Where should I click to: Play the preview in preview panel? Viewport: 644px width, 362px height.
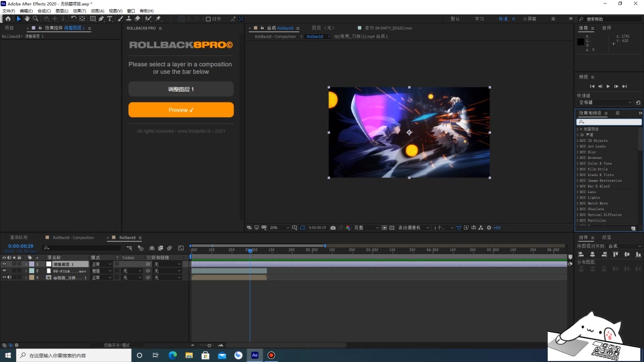(608, 86)
